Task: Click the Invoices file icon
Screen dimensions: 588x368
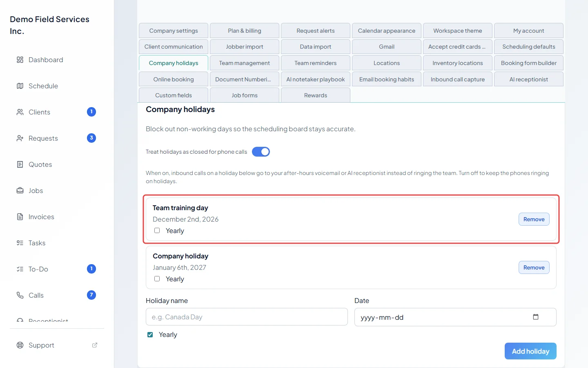Action: click(x=20, y=217)
